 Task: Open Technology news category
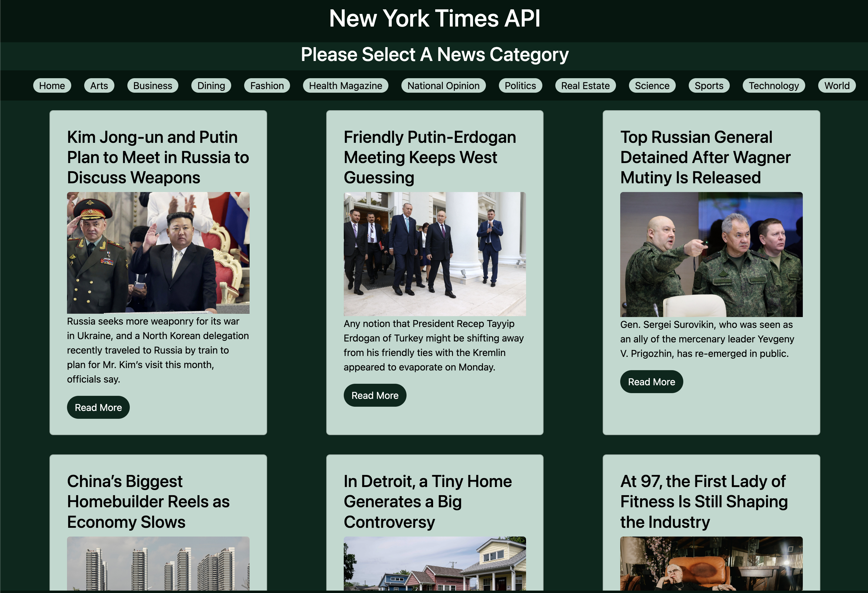pyautogui.click(x=774, y=85)
